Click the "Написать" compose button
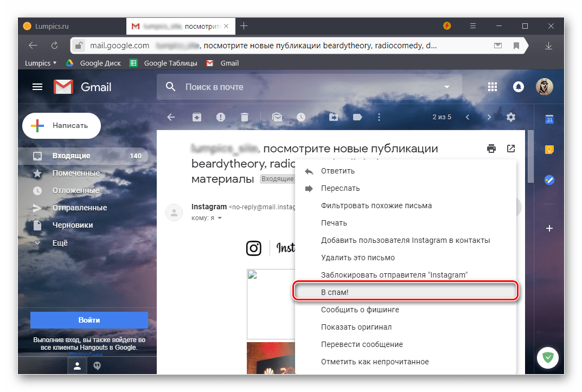Screen dimensions: 582x392 61,125
